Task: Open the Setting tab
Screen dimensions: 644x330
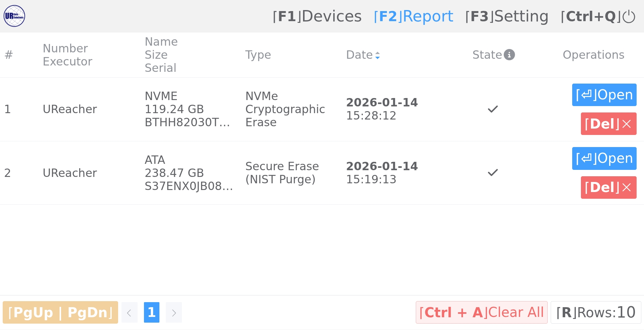Action: 507,16
